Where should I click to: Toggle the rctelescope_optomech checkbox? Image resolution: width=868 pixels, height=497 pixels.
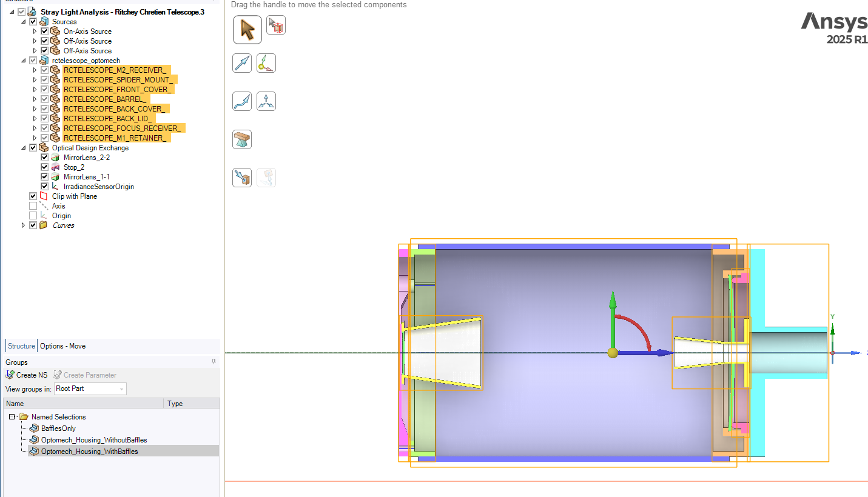tap(33, 61)
